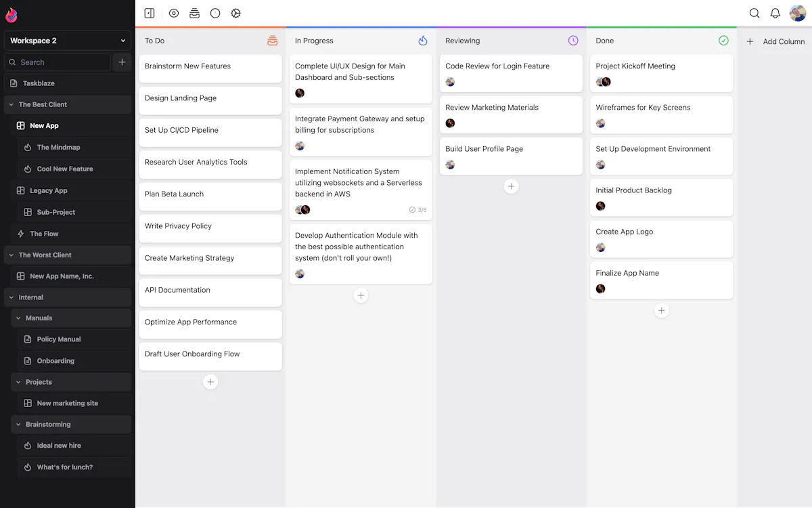Open What's for lunch? brainstorm
Image resolution: width=812 pixels, height=508 pixels.
click(x=74, y=467)
